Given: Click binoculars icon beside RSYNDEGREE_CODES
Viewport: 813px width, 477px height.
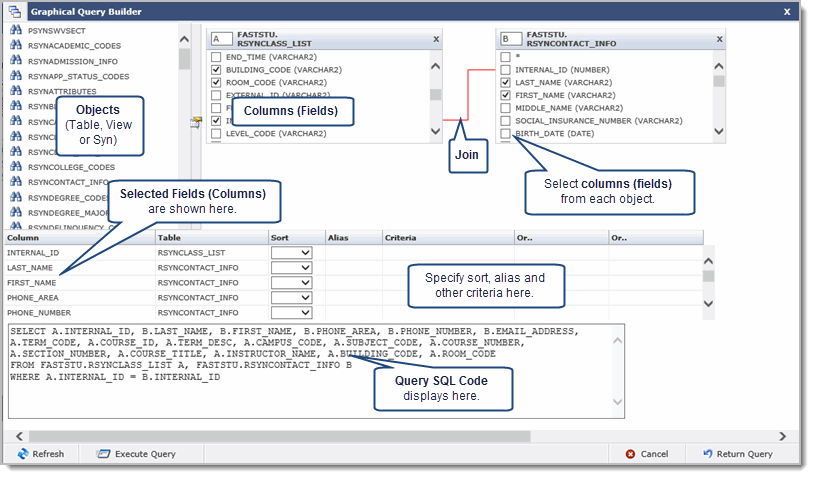Looking at the screenshot, I should (x=16, y=197).
